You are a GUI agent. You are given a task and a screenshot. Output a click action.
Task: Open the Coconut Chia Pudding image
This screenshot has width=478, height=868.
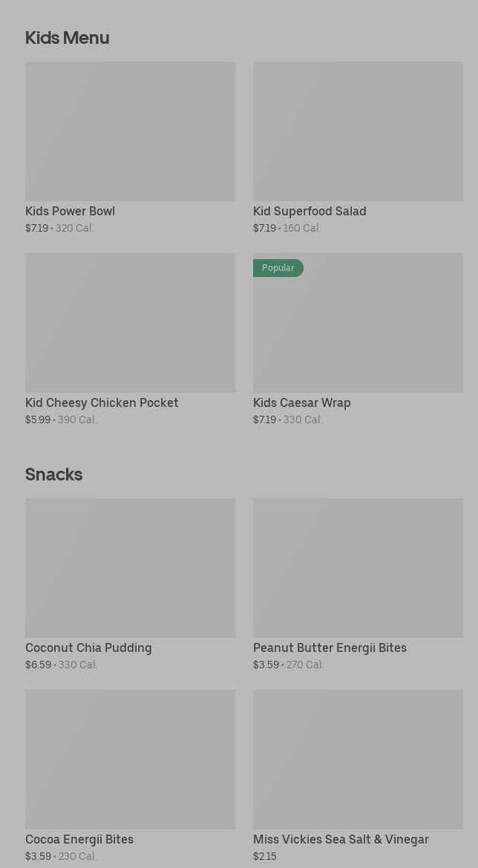click(130, 568)
